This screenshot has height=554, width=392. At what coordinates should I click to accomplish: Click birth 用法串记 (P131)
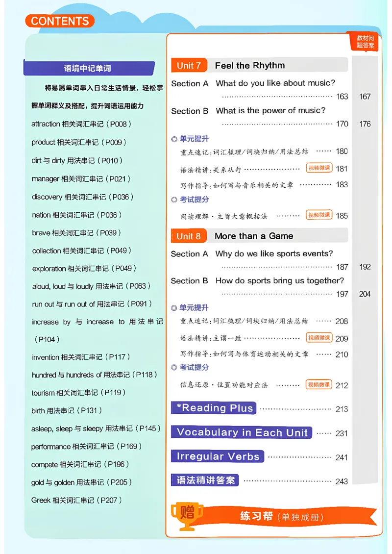tap(67, 410)
